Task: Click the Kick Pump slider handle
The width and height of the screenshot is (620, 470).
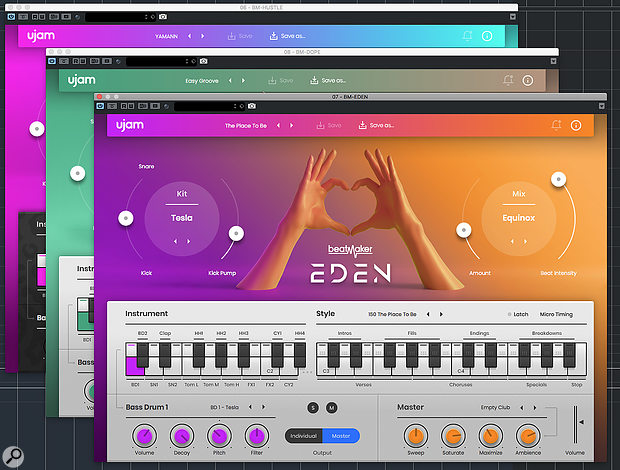Action: (236, 233)
